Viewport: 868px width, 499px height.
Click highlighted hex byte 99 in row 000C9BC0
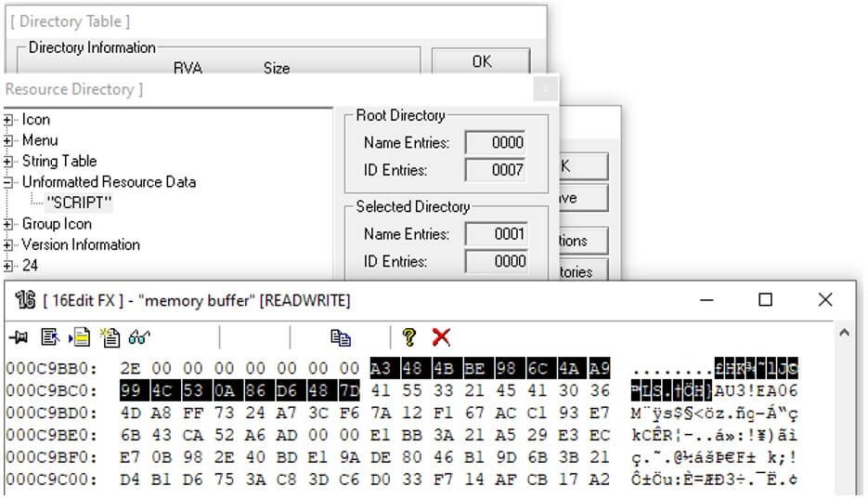131,390
